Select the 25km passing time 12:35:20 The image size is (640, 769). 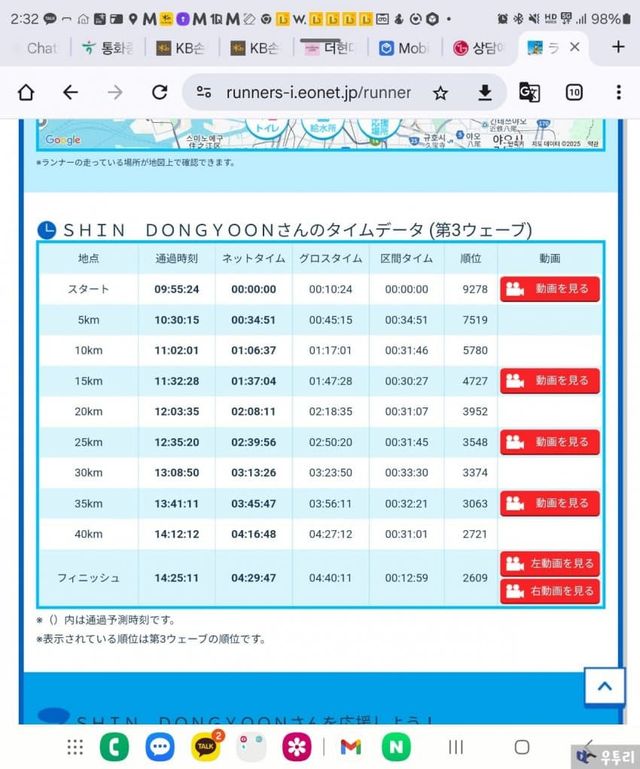(x=177, y=442)
